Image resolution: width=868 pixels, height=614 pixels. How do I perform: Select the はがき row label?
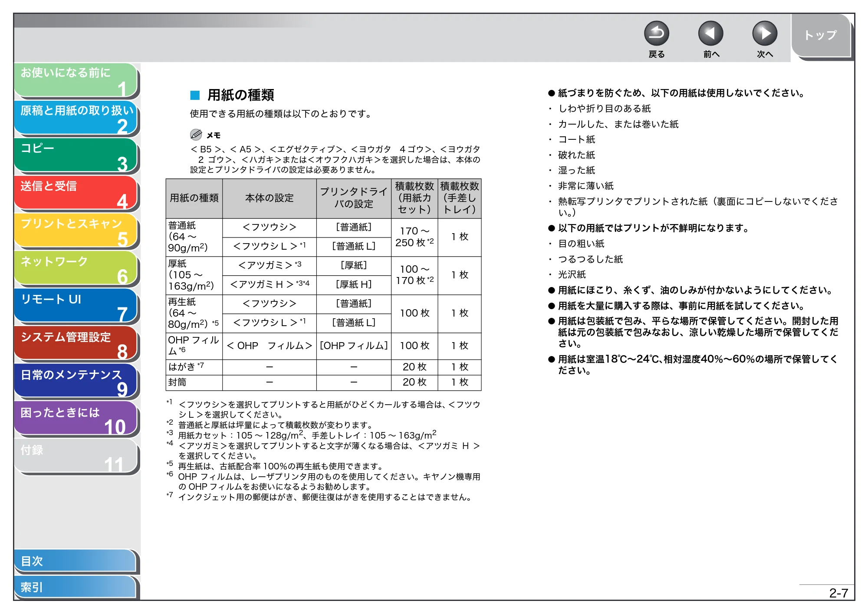pos(194,367)
